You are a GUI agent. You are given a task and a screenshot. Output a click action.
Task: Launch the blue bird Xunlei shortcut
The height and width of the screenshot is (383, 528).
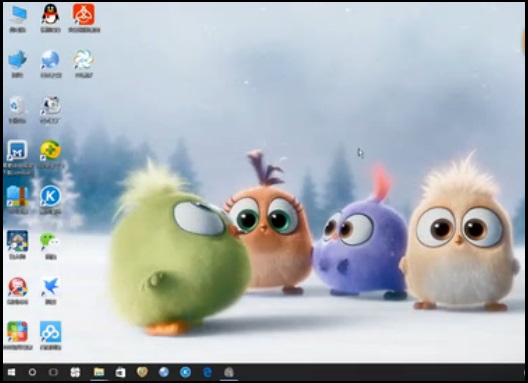[51, 287]
